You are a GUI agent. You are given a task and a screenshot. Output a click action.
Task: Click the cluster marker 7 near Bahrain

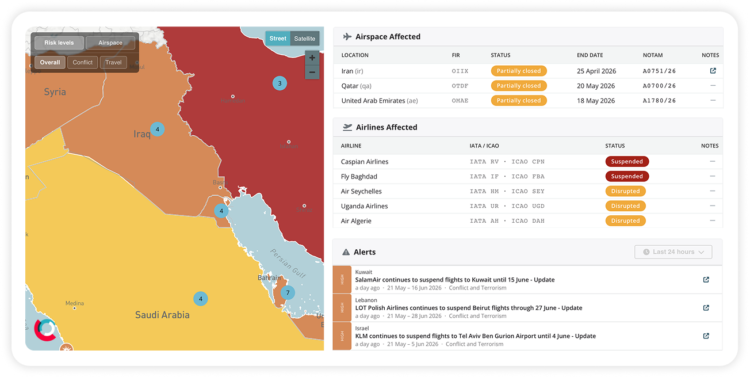(x=287, y=293)
